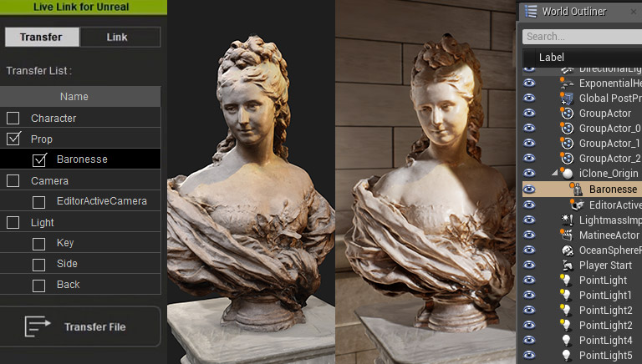Uncheck the Baronesse checkbox in Transfer List
This screenshot has width=642, height=364.
(x=39, y=159)
